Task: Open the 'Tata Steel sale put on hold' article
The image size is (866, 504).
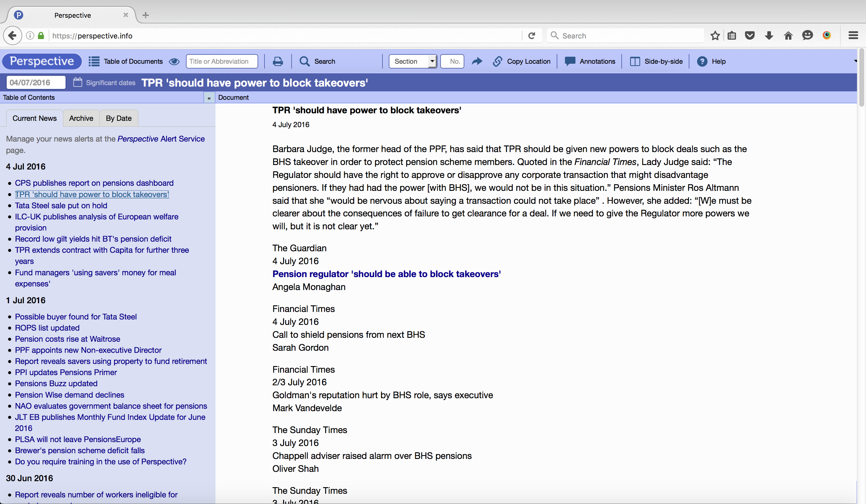Action: (x=61, y=205)
